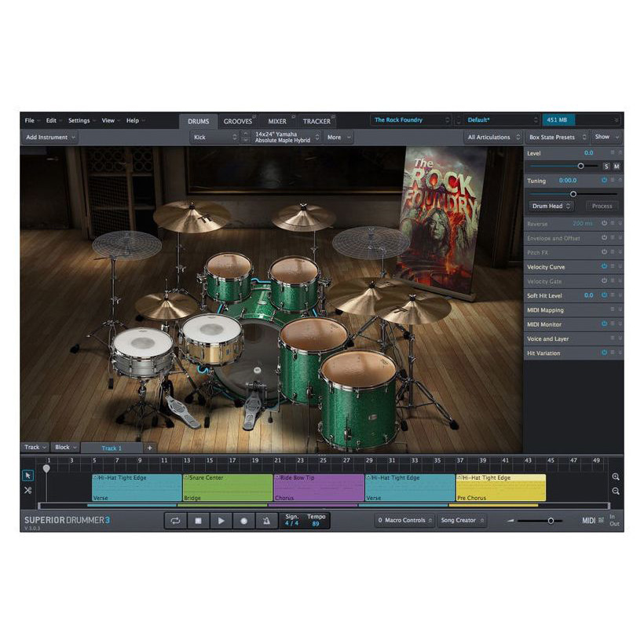Enable Envelope and Offset power button
644x644 pixels.
tap(604, 238)
